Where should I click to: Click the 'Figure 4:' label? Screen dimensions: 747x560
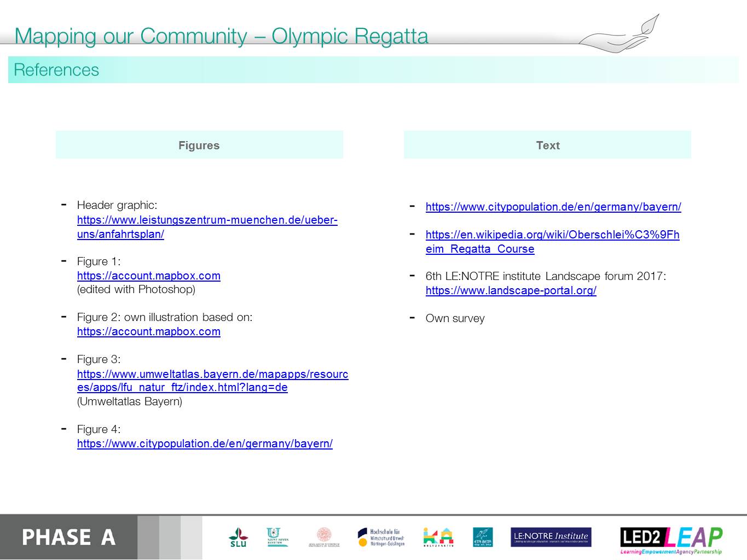(99, 429)
